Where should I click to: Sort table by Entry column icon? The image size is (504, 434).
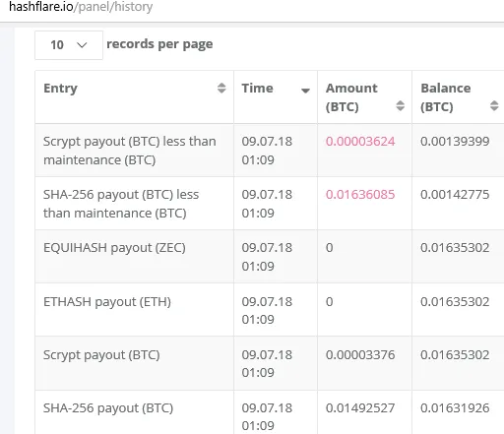[x=221, y=88]
